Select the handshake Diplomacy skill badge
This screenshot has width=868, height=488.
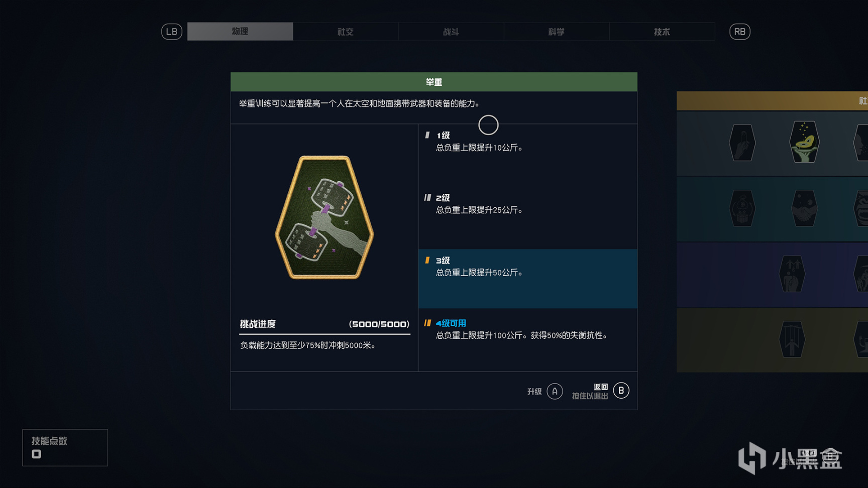(x=804, y=208)
